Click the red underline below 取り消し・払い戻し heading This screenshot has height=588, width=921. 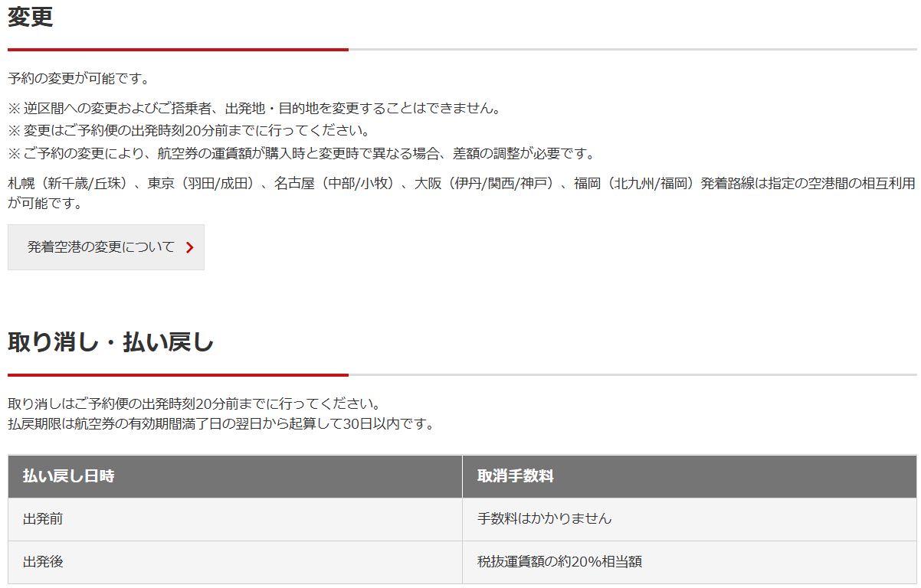tap(178, 375)
